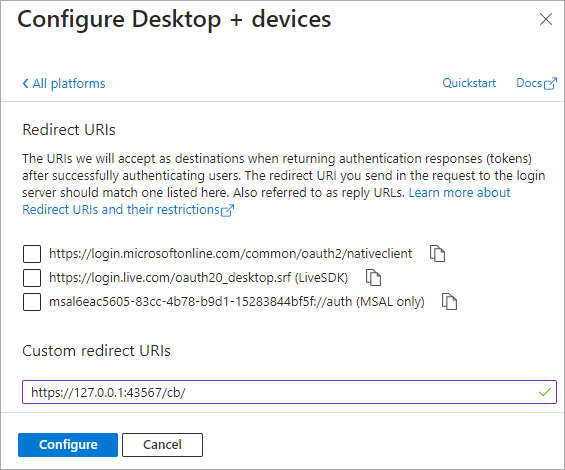Screen dimensions: 565x470
Task: Copy the nativeclient redirect URI
Action: [437, 254]
